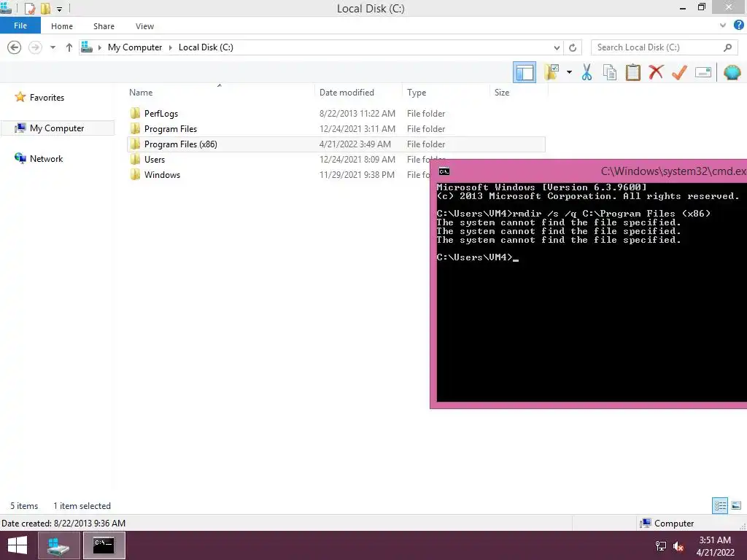Image resolution: width=747 pixels, height=560 pixels.
Task: Select the PerfLogs folder
Action: 161,113
